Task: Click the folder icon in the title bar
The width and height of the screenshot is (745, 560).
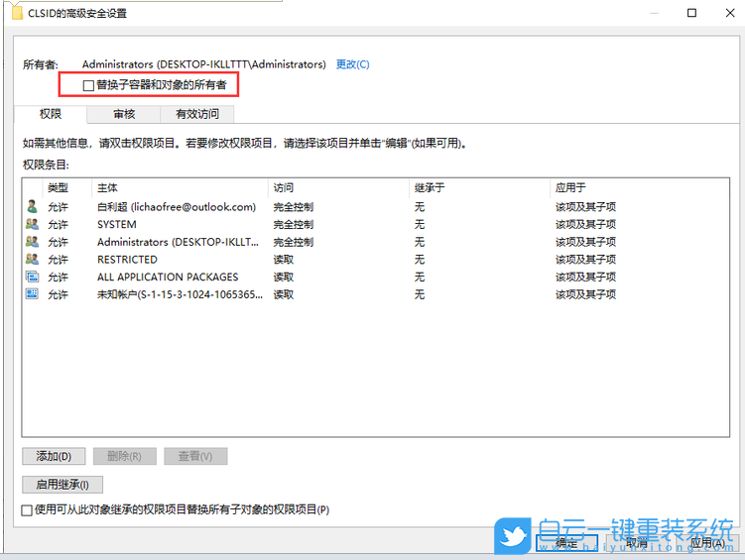Action: coord(17,13)
